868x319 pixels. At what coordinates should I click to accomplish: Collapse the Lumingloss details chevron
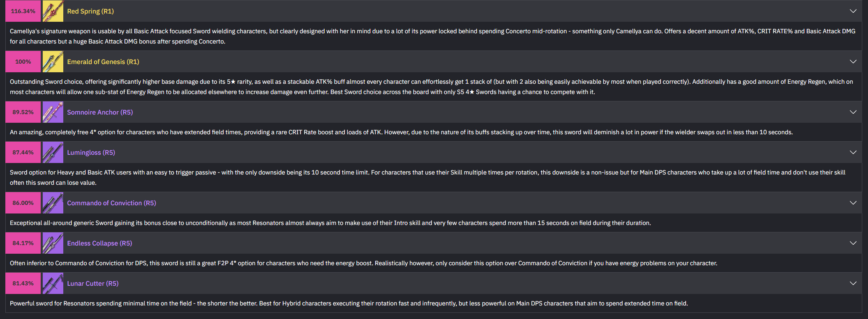(x=853, y=152)
